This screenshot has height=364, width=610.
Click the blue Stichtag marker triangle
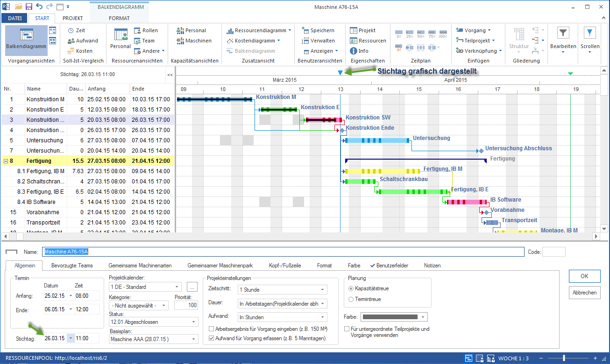pos(340,72)
